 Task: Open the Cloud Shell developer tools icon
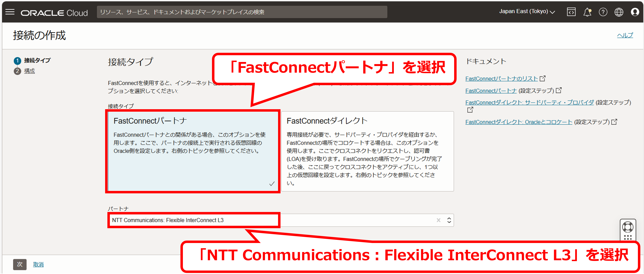tap(571, 12)
